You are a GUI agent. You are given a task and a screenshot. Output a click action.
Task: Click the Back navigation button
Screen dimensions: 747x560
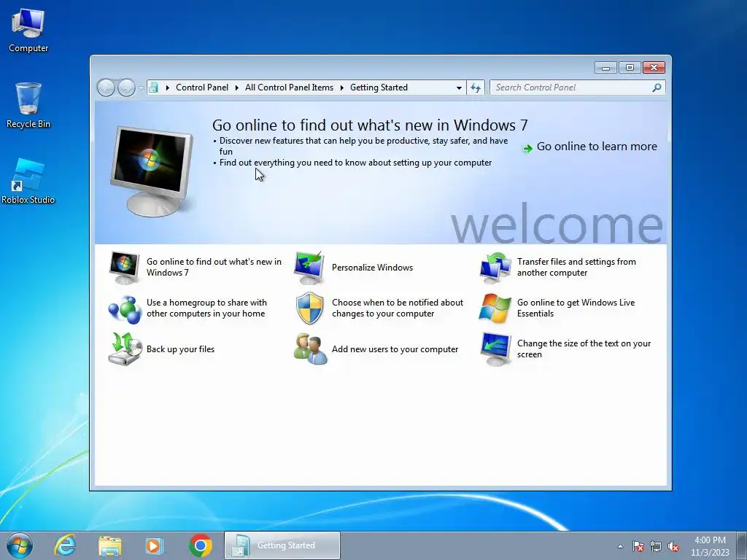click(x=106, y=87)
